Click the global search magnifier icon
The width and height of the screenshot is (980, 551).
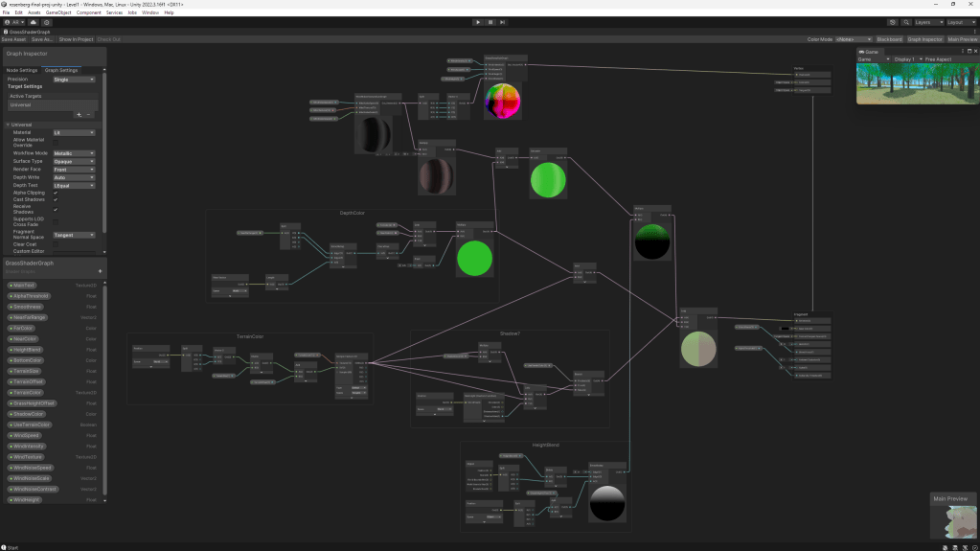905,21
